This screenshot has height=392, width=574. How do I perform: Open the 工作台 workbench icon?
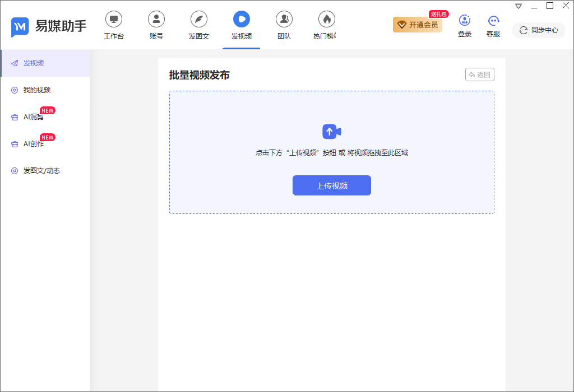point(113,20)
